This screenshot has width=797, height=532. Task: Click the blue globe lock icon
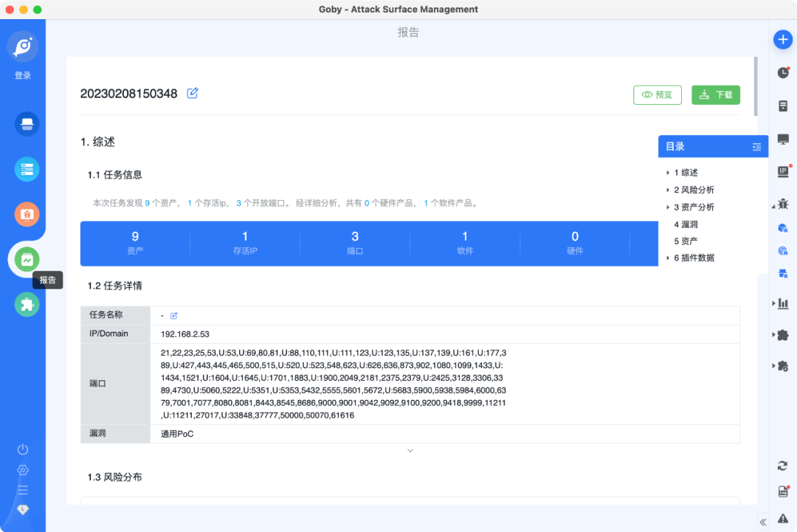[783, 250]
